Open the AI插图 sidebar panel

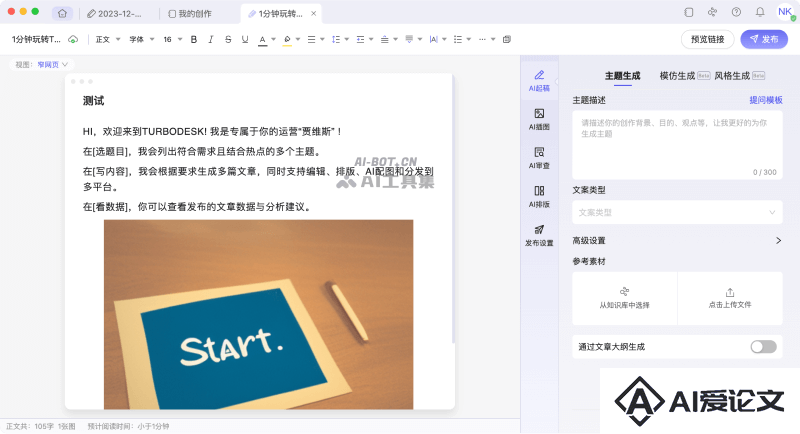coord(539,119)
